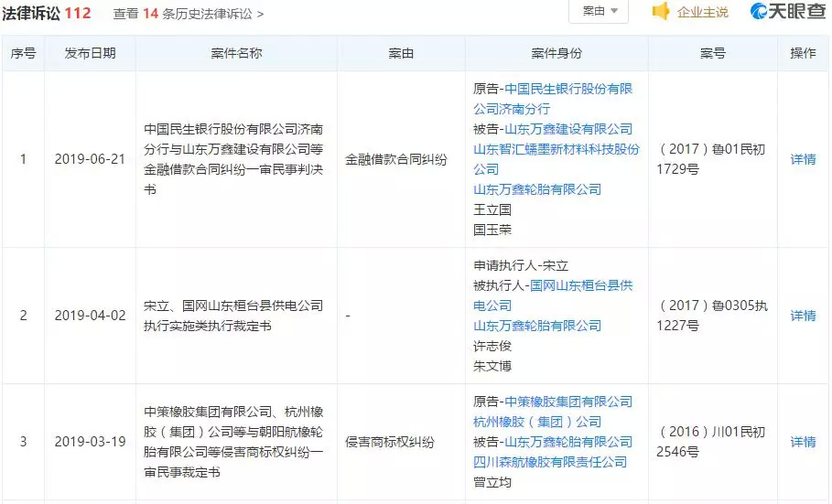Click party name 曾立均
This screenshot has width=832, height=504.
pos(492,482)
